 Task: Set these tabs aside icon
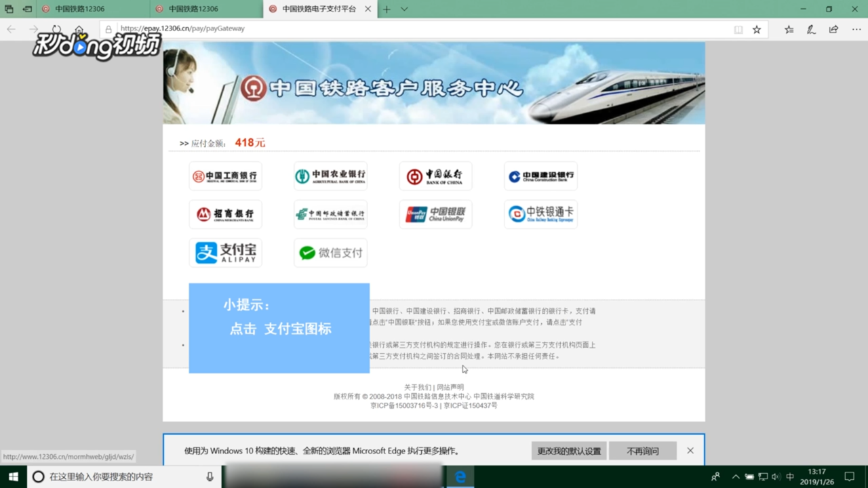click(27, 9)
